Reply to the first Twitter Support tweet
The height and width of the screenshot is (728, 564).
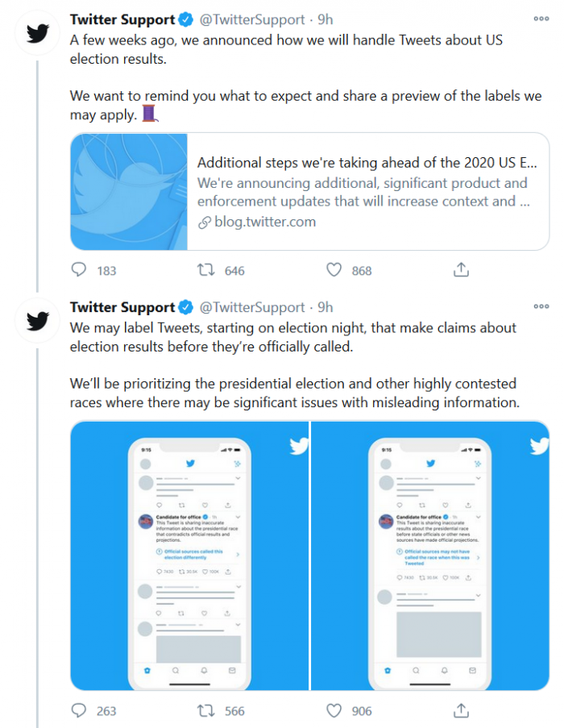pos(79,270)
